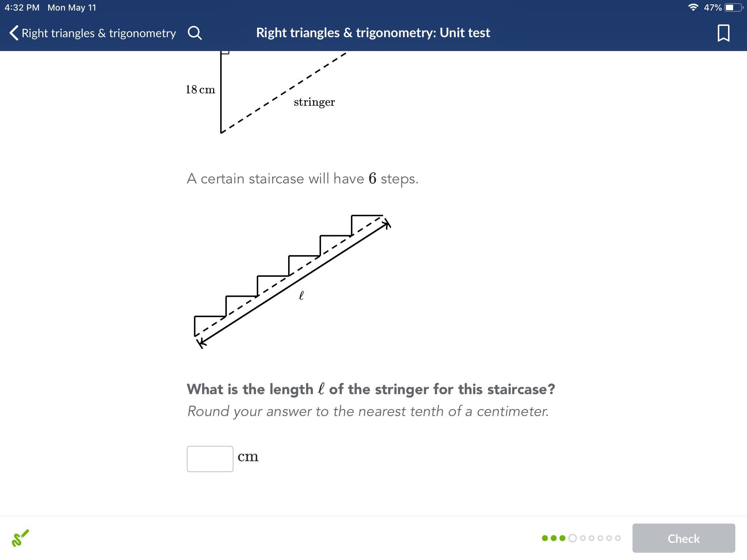The image size is (747, 560).
Task: Select the first green progress dot
Action: (545, 538)
